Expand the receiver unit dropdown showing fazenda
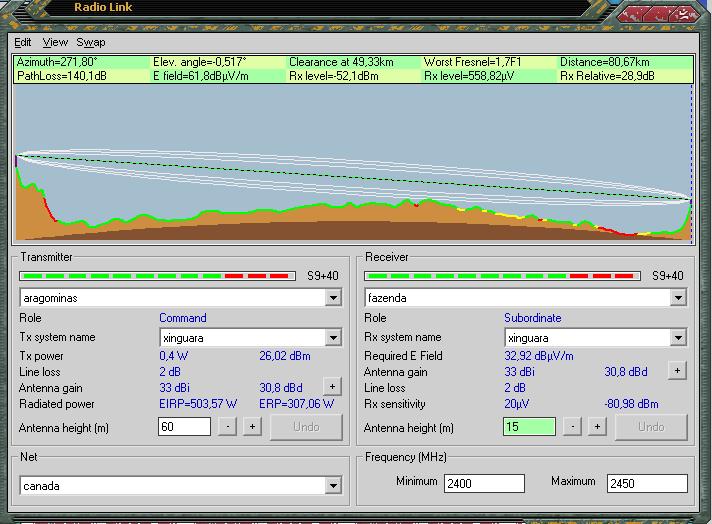Screen dimensions: 712x524 point(678,298)
